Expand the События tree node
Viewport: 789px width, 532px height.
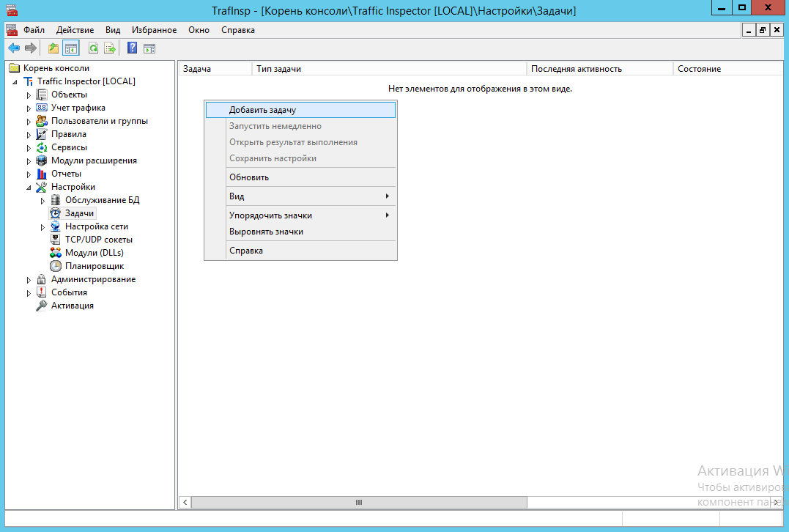(x=29, y=293)
